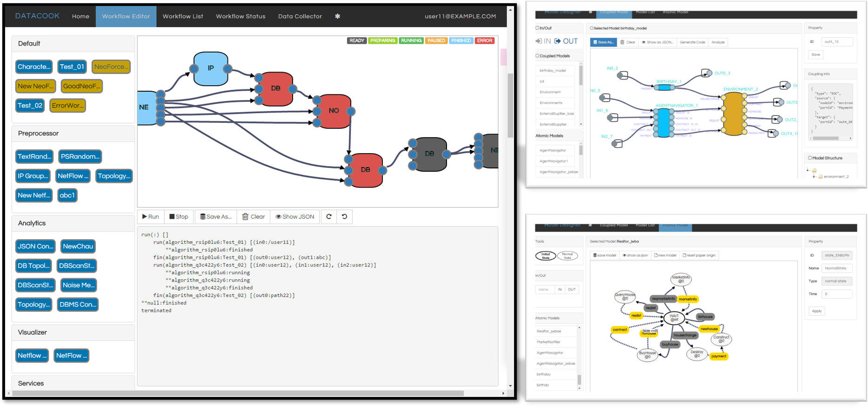Open the Workflow Status tab
The image size is (868, 409).
pyautogui.click(x=240, y=16)
